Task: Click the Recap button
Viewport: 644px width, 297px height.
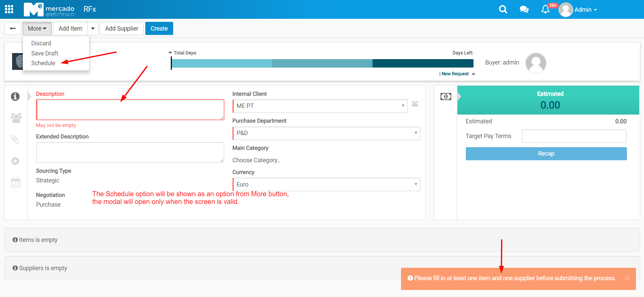Action: coord(546,154)
